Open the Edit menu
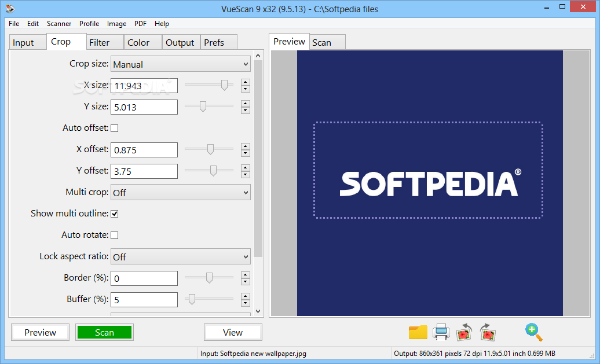 [33, 24]
